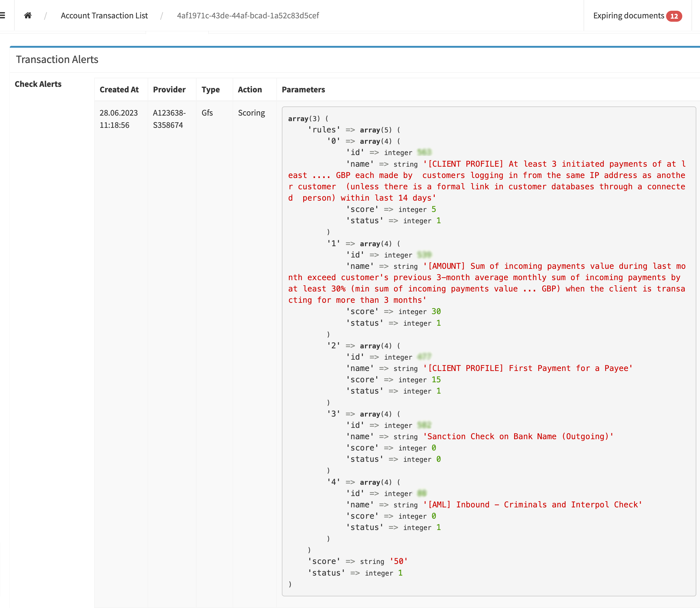Click the Action column header

(x=250, y=90)
